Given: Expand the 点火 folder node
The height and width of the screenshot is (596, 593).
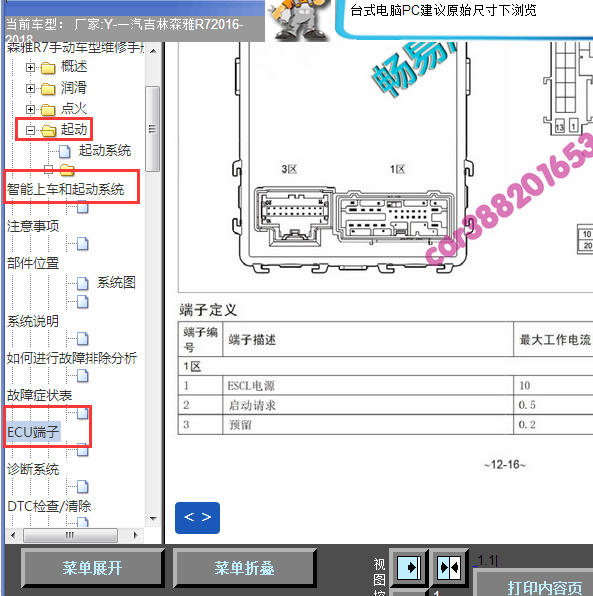Looking at the screenshot, I should tap(30, 109).
